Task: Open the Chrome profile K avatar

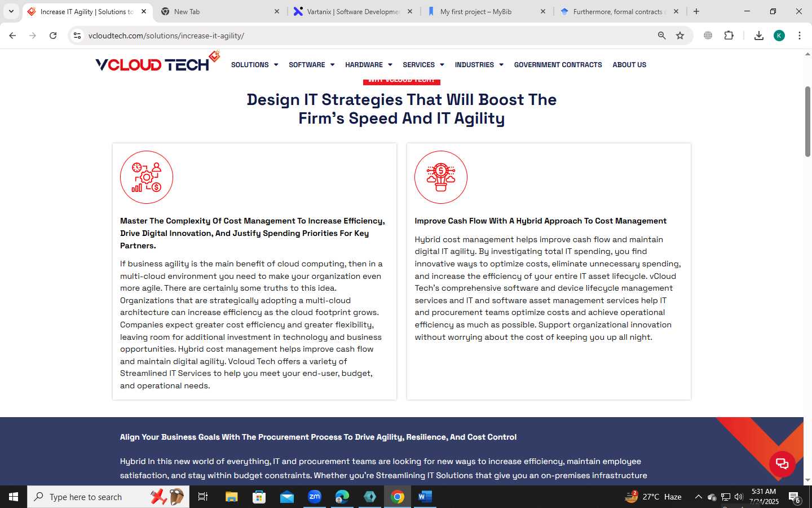Action: 779,36
